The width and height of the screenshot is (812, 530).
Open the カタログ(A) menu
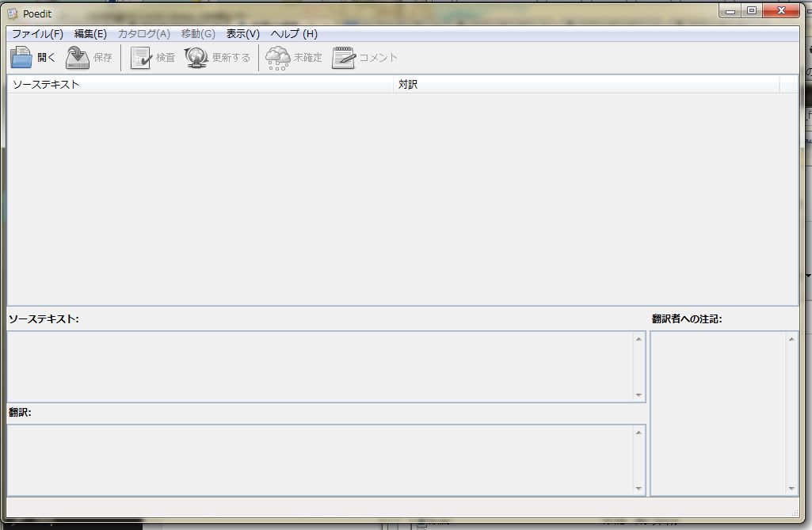(x=143, y=34)
